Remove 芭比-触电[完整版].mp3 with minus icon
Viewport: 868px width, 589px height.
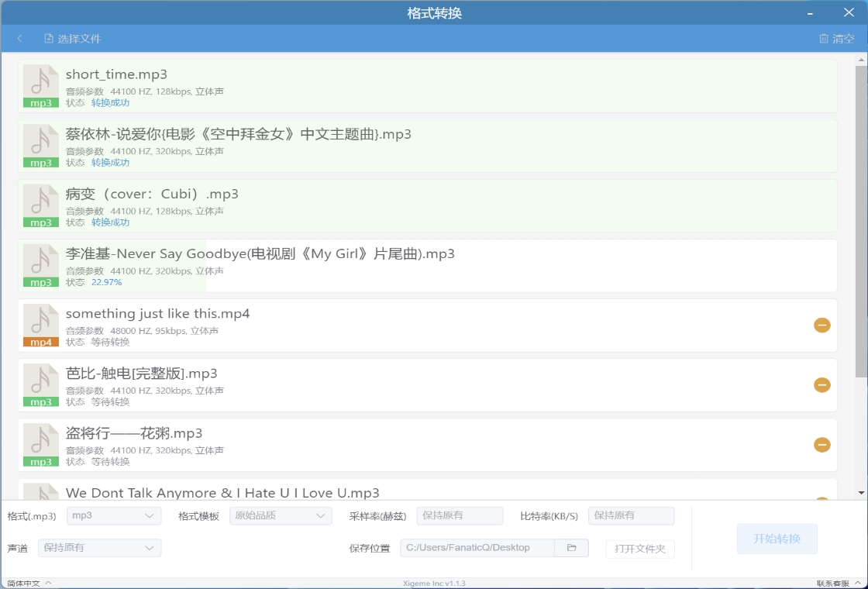(x=822, y=384)
